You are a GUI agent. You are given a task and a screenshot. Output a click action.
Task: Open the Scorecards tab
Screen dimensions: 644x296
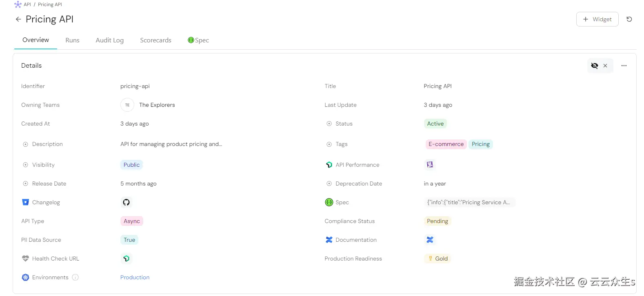[155, 40]
